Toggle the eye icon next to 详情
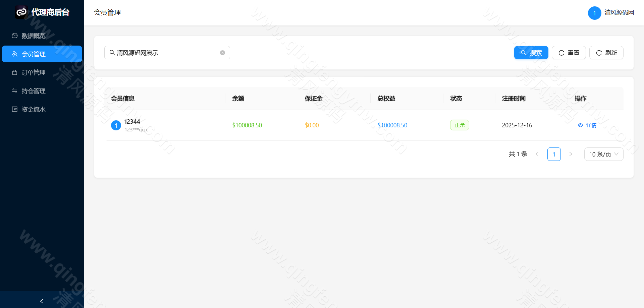This screenshot has width=644, height=308. pyautogui.click(x=580, y=125)
